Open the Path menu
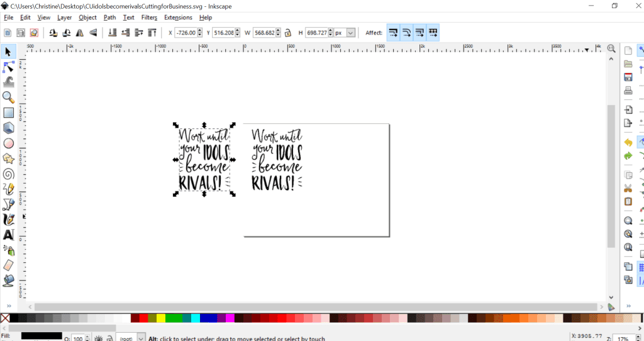This screenshot has width=644, height=341. point(109,18)
